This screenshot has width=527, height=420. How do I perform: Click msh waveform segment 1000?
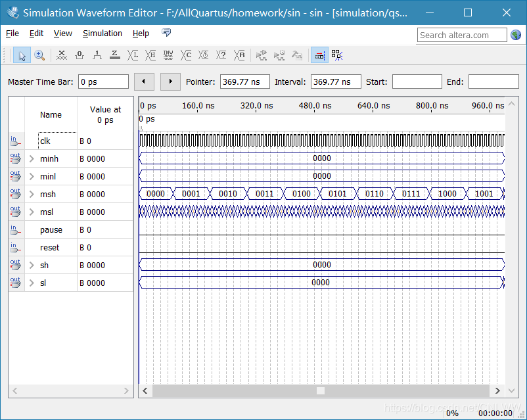click(x=447, y=194)
